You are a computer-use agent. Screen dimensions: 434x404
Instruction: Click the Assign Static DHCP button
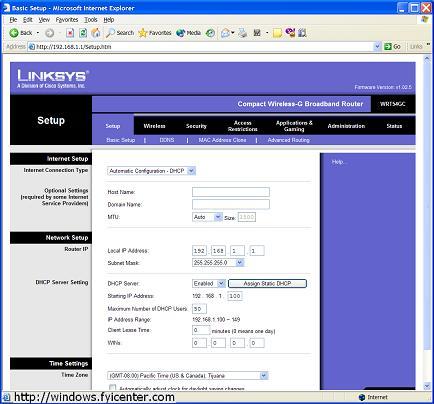[267, 283]
